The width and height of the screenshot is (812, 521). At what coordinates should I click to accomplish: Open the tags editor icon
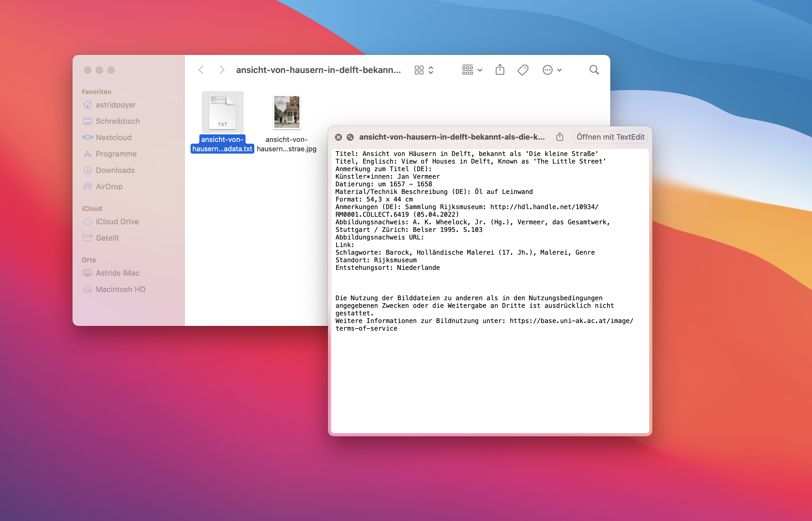[x=523, y=70]
